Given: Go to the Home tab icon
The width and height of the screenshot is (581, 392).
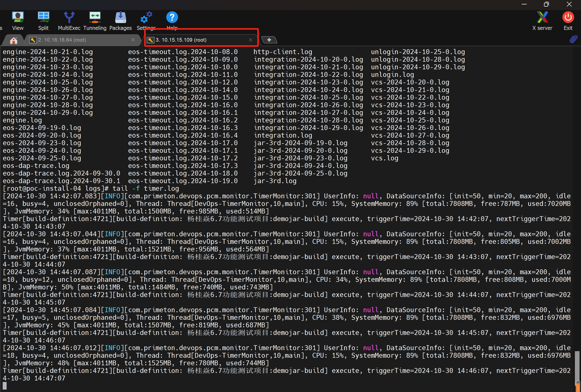Looking at the screenshot, I should point(13,40).
